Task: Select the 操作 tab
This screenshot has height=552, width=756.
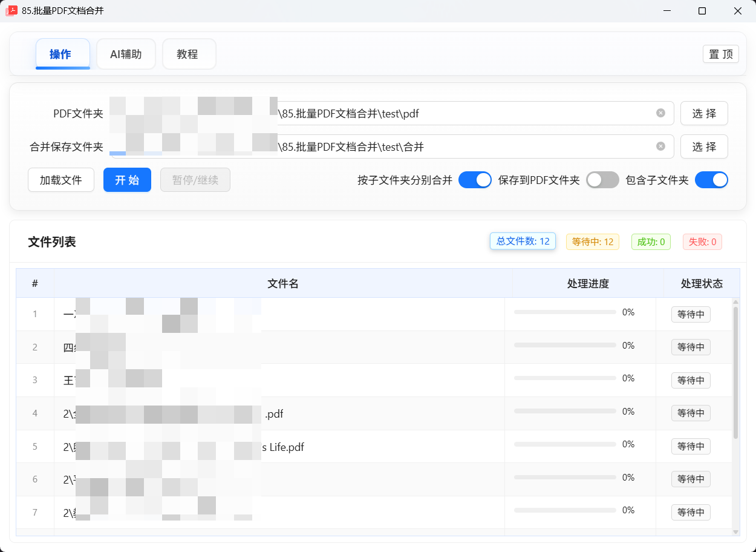Action: click(63, 53)
